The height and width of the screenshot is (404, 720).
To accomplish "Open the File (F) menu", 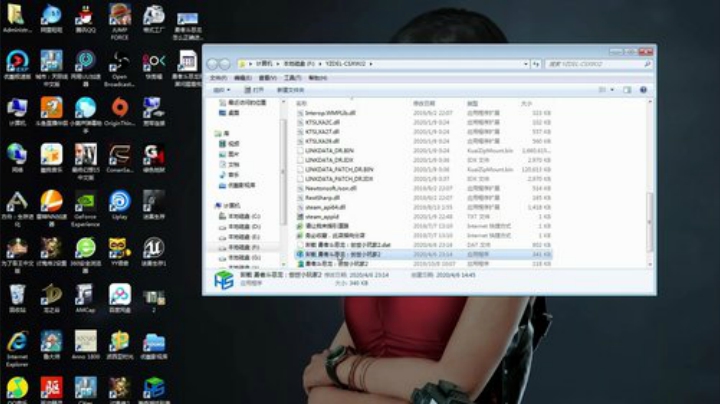I will click(218, 78).
